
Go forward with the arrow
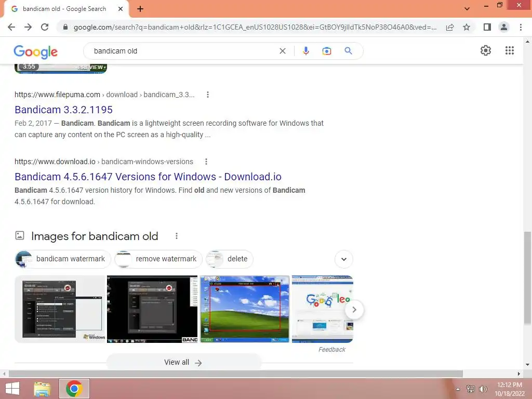28,27
